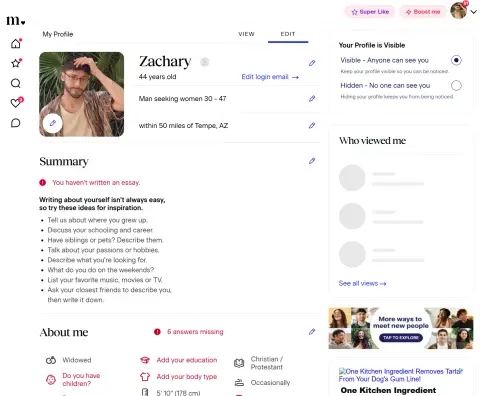This screenshot has height=396, width=480.
Task: Click the account avatar at top right
Action: tap(459, 11)
